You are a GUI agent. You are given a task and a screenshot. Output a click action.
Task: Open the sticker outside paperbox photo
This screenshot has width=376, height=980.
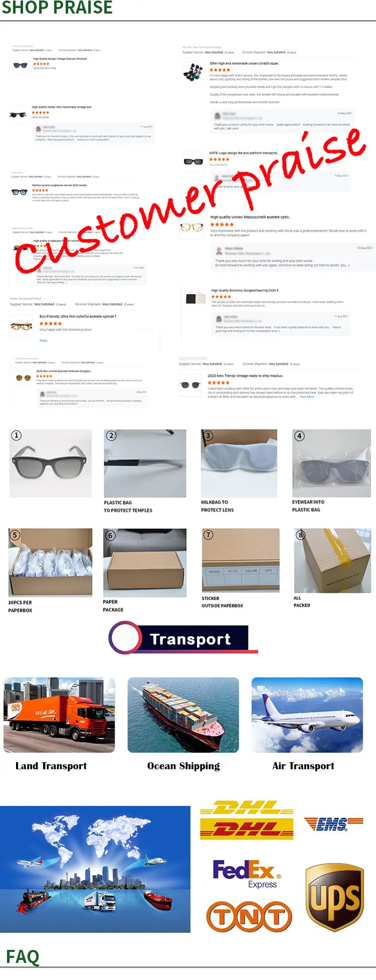click(x=241, y=560)
